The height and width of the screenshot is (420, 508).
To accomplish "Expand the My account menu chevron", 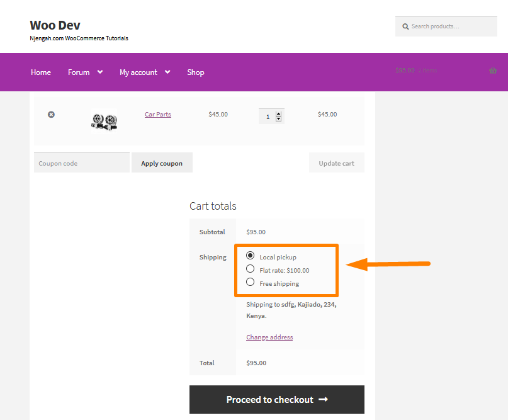I will [167, 72].
